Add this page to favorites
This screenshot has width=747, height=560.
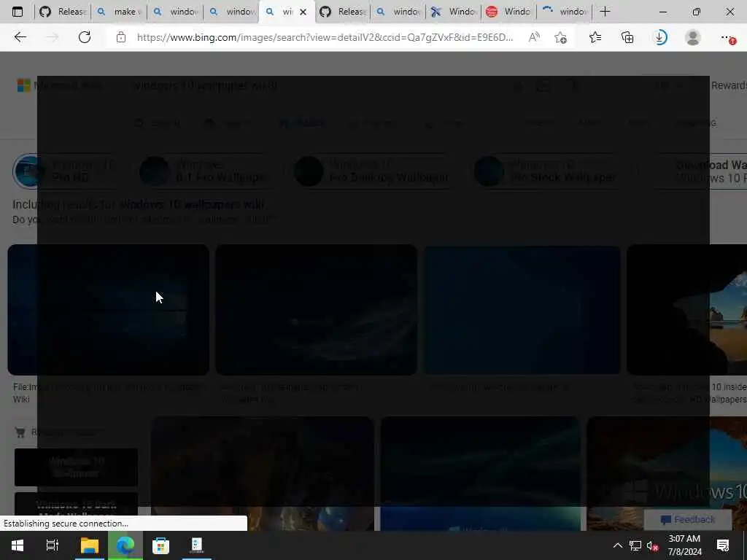[x=561, y=37]
